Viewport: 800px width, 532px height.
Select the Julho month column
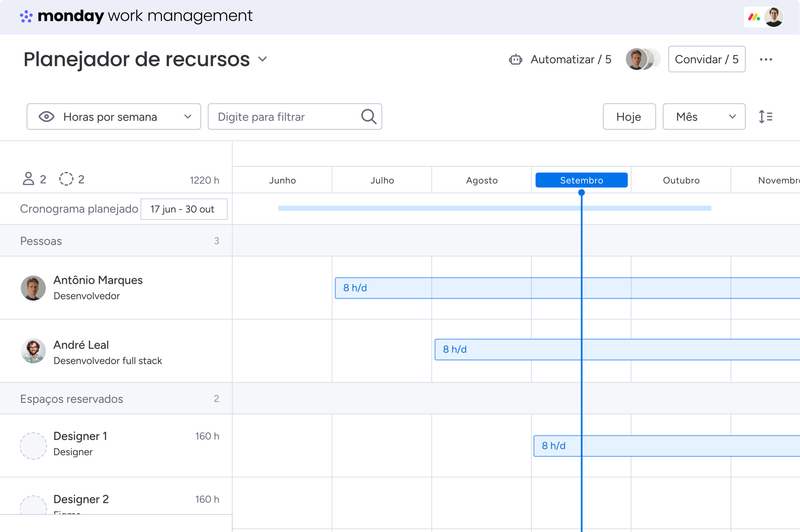coord(382,180)
